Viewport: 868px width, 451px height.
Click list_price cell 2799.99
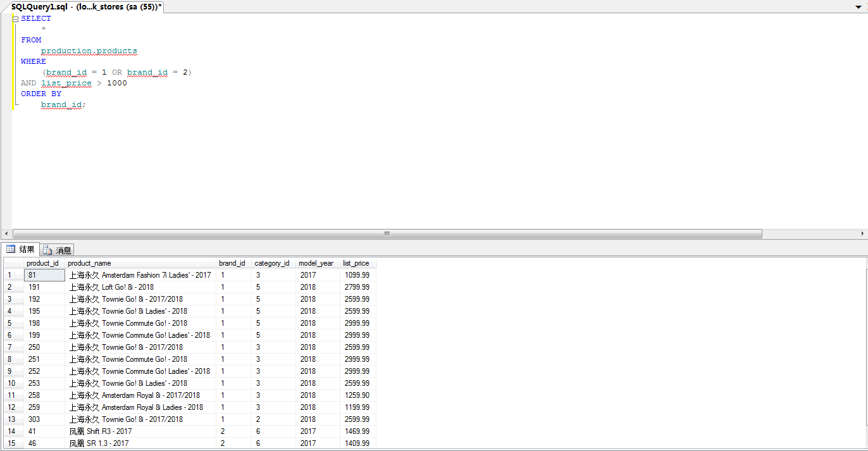coord(357,287)
